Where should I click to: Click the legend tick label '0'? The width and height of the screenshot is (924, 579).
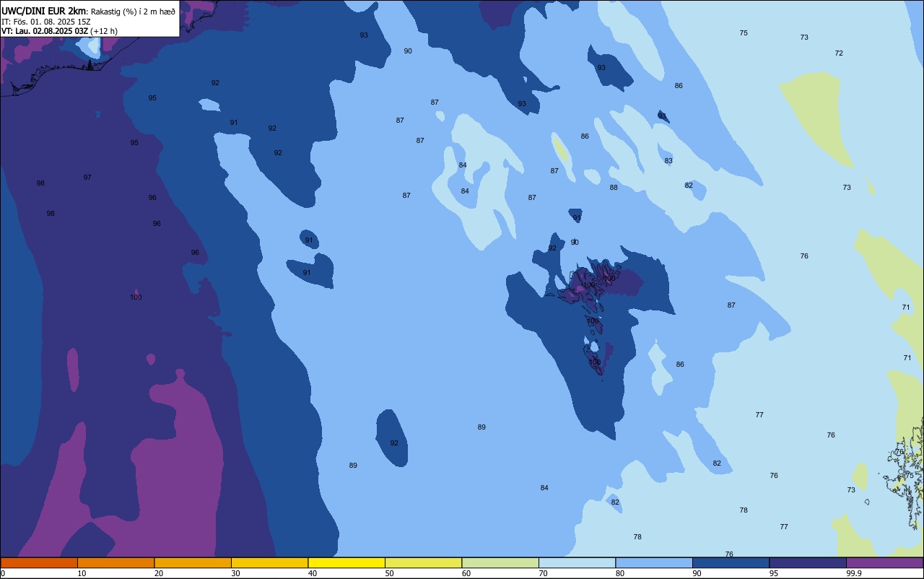click(3, 573)
